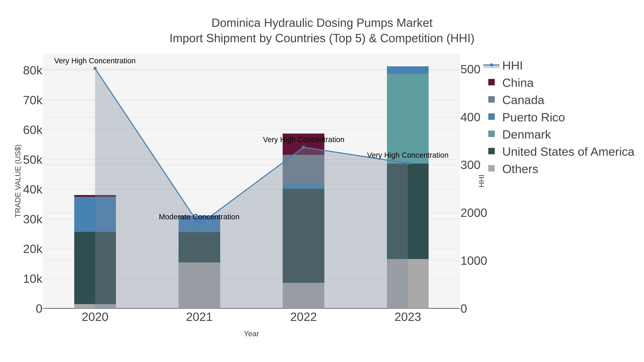Image resolution: width=644 pixels, height=362 pixels.
Task: Select the Canada bar segment in 2022
Action: click(x=304, y=169)
